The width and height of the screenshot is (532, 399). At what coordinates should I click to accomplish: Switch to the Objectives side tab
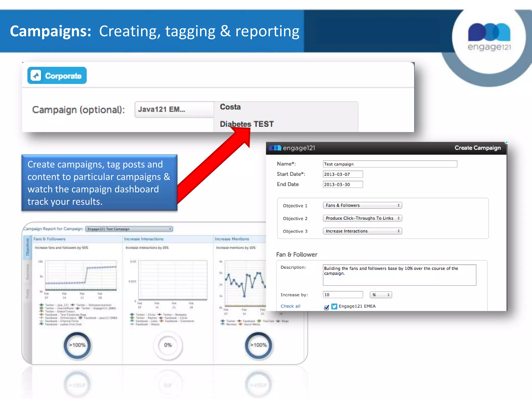[x=27, y=247]
